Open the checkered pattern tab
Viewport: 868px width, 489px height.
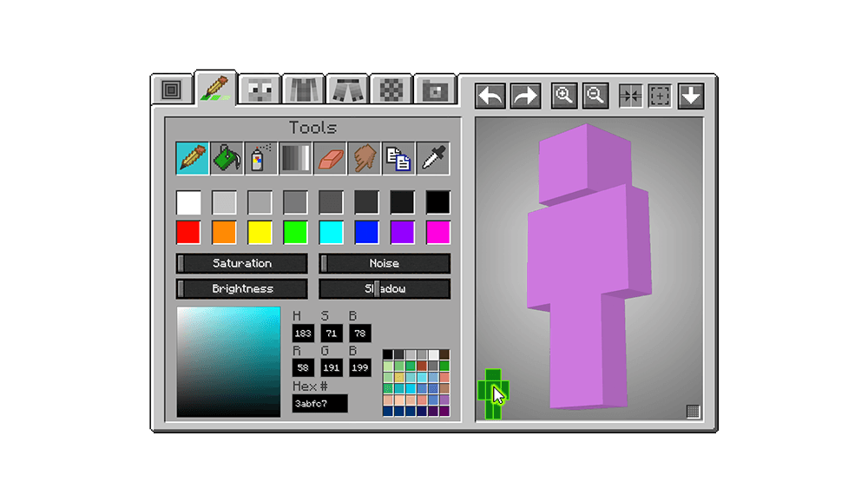[x=391, y=89]
